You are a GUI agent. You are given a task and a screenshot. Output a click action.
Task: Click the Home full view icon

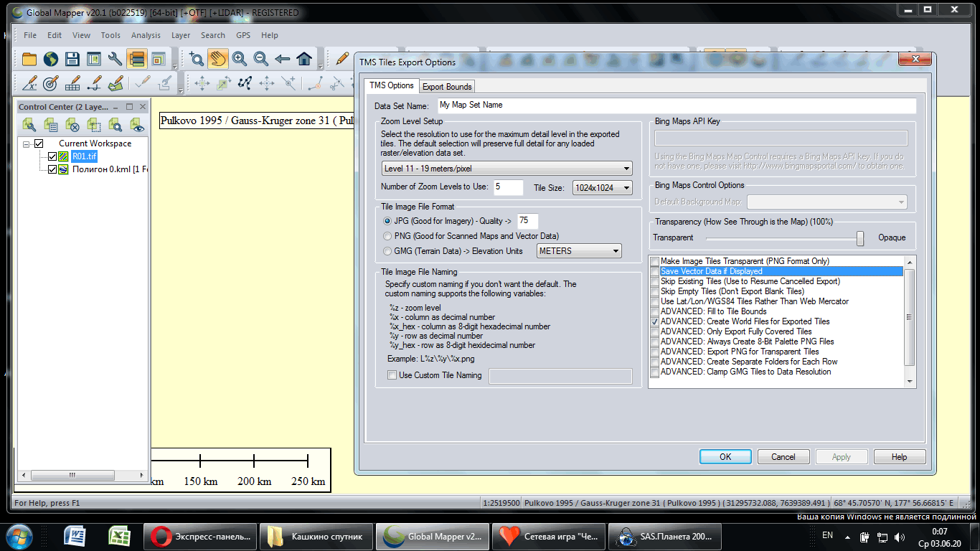(x=304, y=59)
